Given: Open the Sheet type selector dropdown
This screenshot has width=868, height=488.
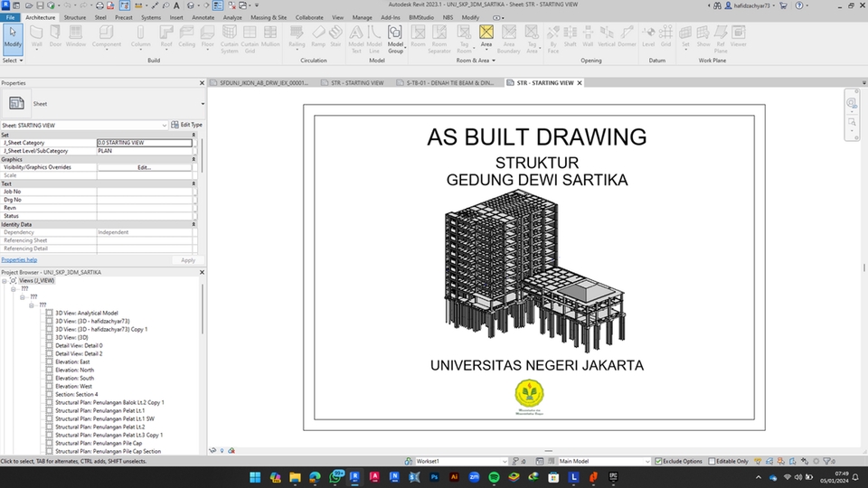Looking at the screenshot, I should [x=203, y=103].
